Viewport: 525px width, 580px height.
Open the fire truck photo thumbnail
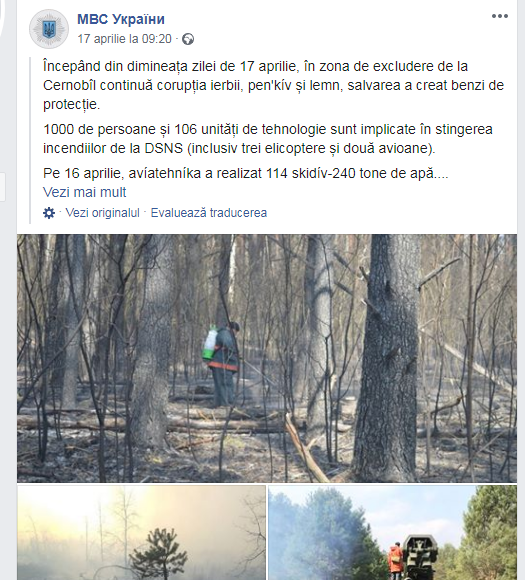(392, 533)
